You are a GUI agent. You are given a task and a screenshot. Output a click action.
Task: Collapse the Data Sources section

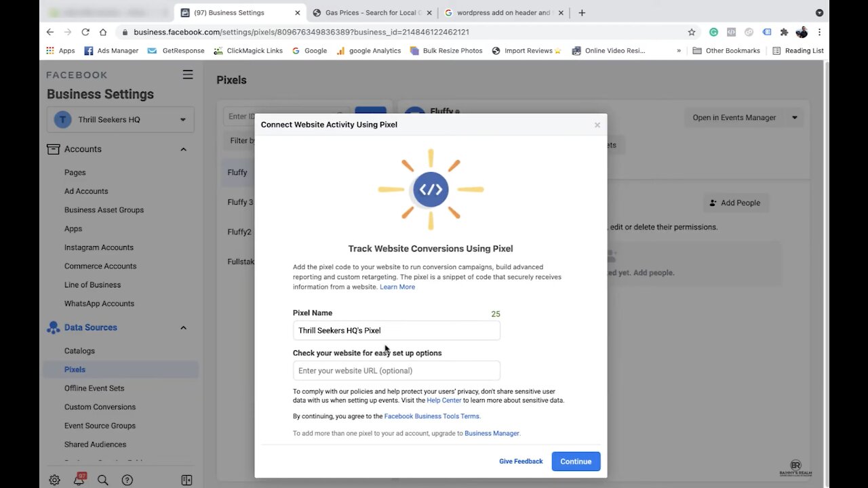click(183, 327)
